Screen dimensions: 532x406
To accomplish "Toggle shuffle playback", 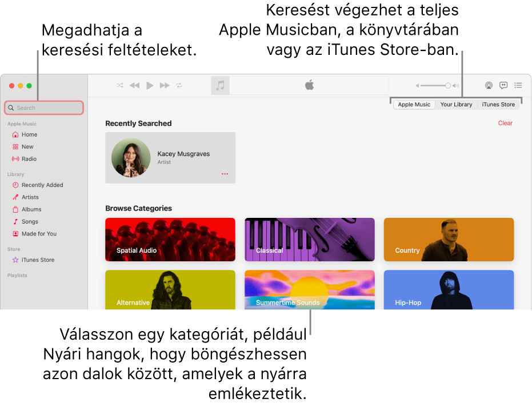I will (x=120, y=85).
